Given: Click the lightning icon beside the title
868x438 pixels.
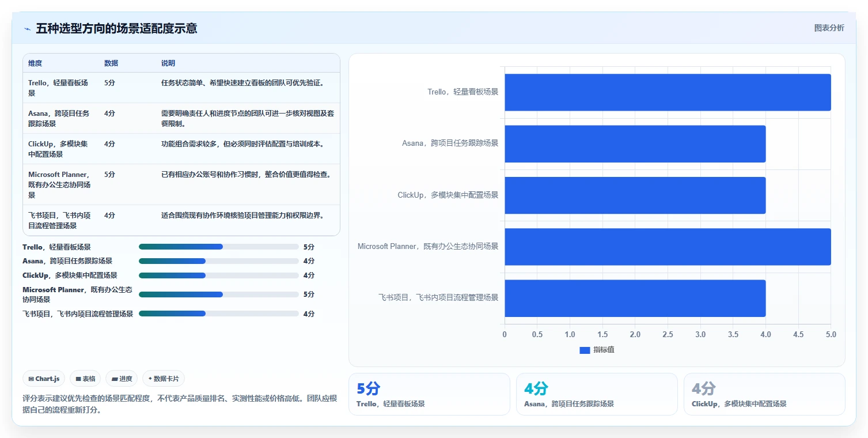Looking at the screenshot, I should click(x=27, y=29).
